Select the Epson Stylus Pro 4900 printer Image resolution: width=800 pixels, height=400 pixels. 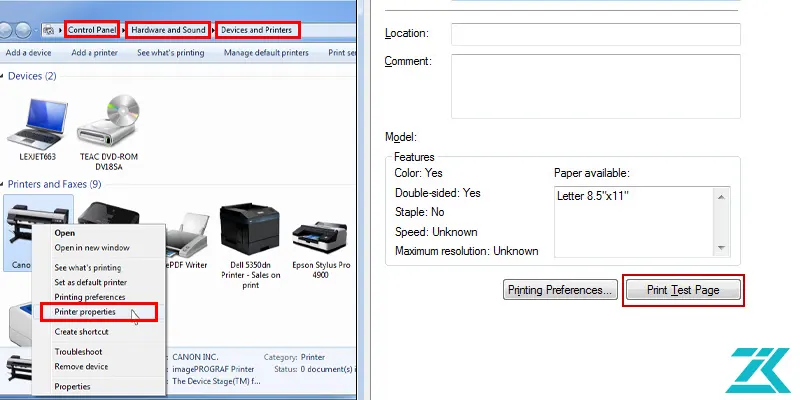click(321, 239)
